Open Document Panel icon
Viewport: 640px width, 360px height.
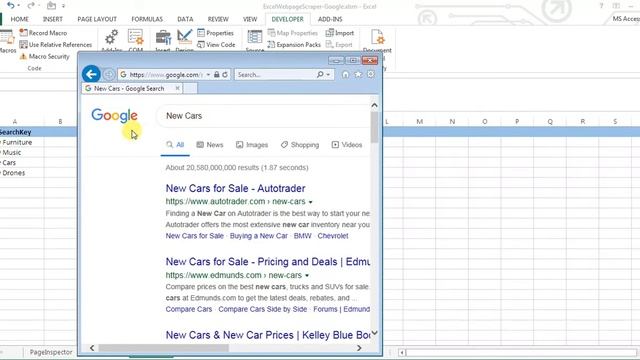click(377, 38)
